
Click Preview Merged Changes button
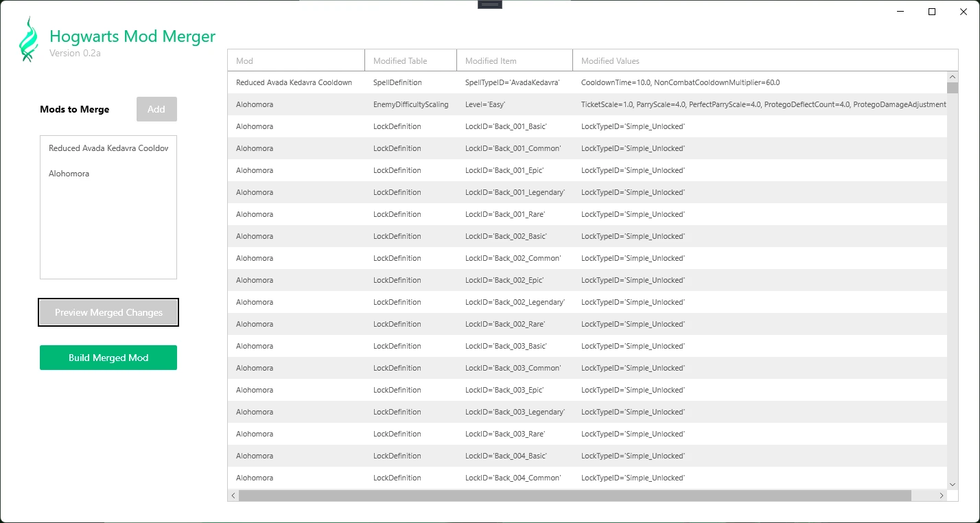108,312
